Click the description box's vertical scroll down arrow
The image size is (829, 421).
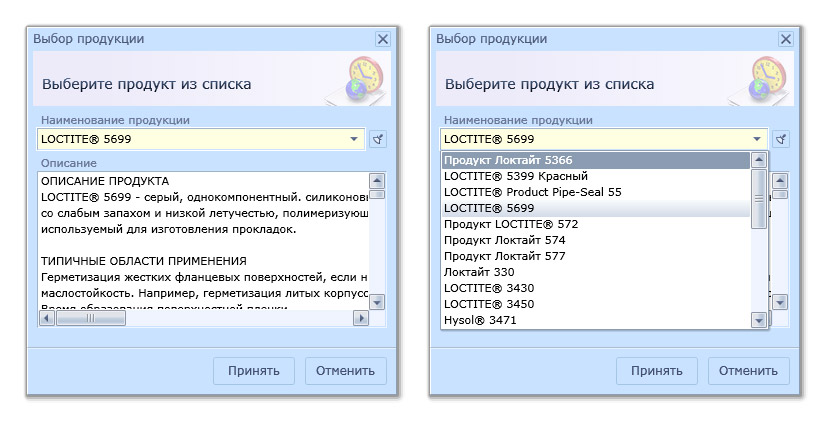[377, 301]
